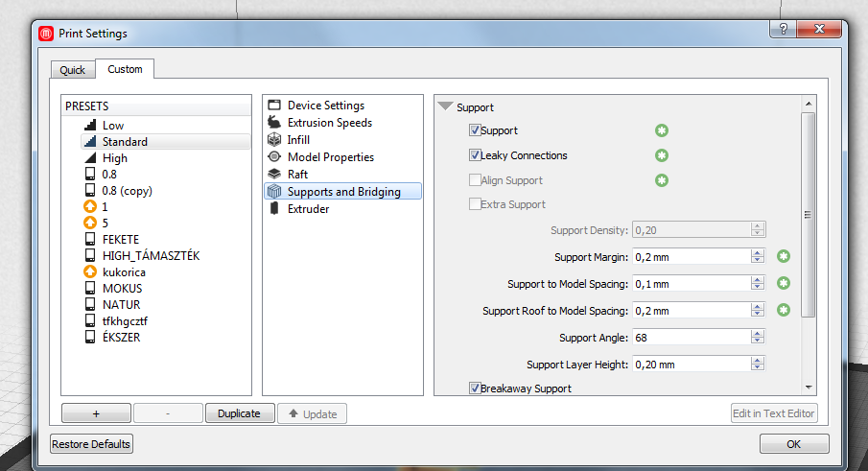Viewport: 868px width, 471px height.
Task: Click the Duplicate preset button
Action: point(239,413)
